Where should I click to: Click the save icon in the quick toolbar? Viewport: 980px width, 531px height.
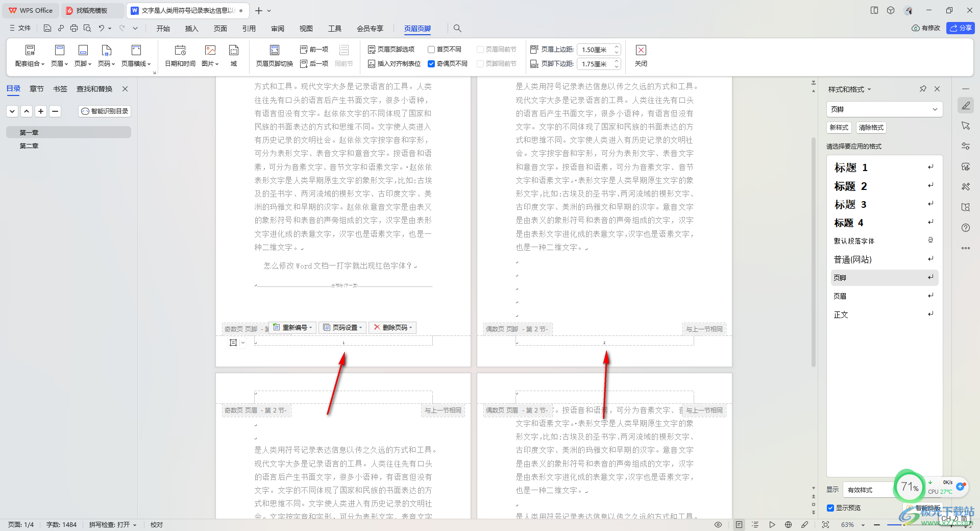click(47, 28)
